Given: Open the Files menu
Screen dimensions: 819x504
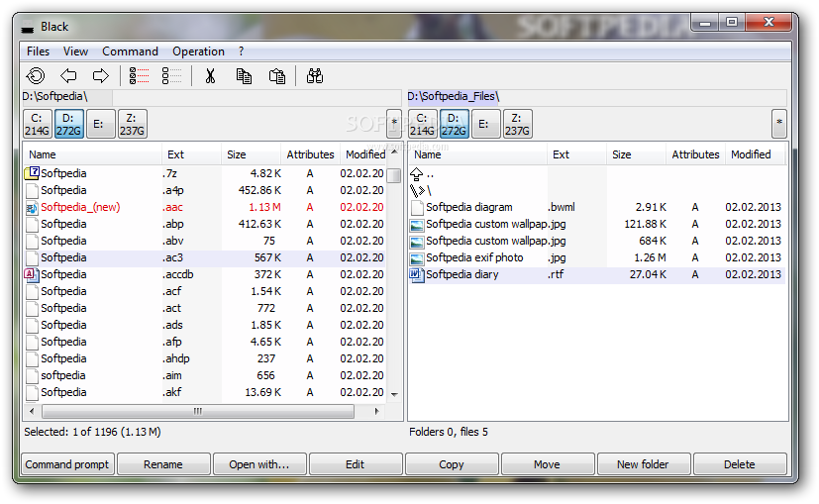Looking at the screenshot, I should point(39,51).
